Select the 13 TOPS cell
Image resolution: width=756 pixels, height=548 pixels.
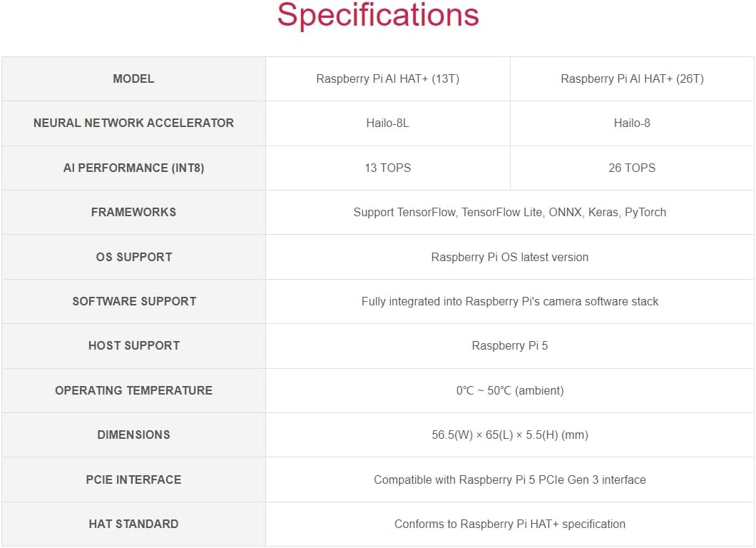coord(387,168)
